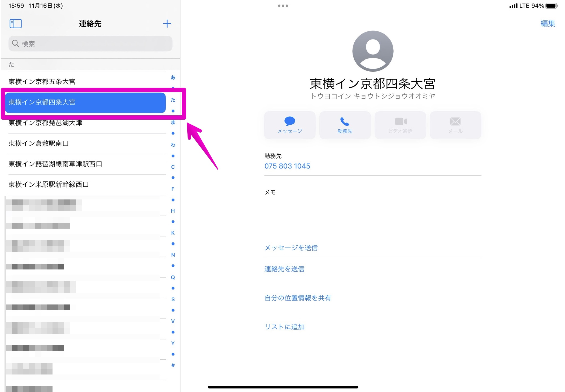Tap 連絡先を送信 link

[284, 269]
